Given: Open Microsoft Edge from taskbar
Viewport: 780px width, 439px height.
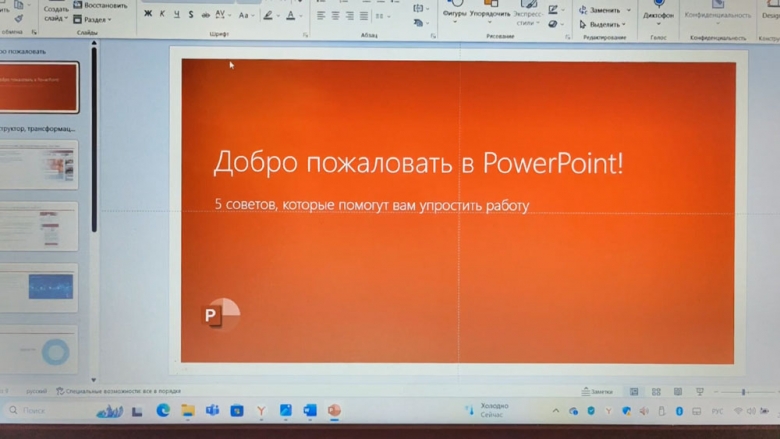Looking at the screenshot, I should [163, 410].
